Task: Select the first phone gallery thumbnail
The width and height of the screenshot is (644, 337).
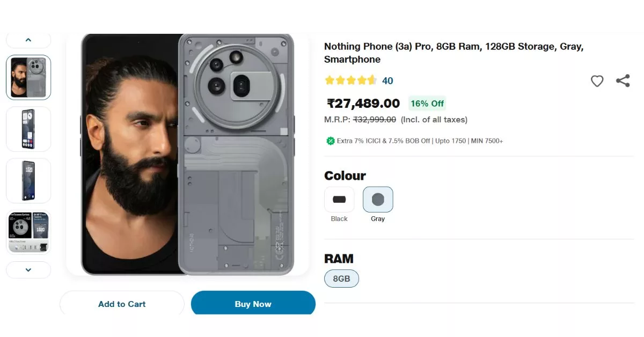Action: (x=28, y=77)
